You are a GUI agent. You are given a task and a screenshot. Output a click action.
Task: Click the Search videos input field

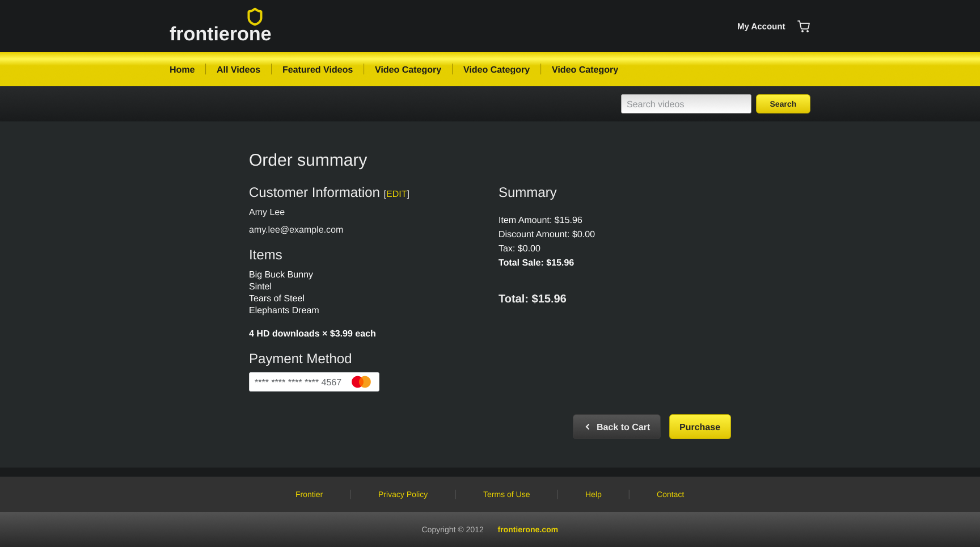click(x=686, y=104)
